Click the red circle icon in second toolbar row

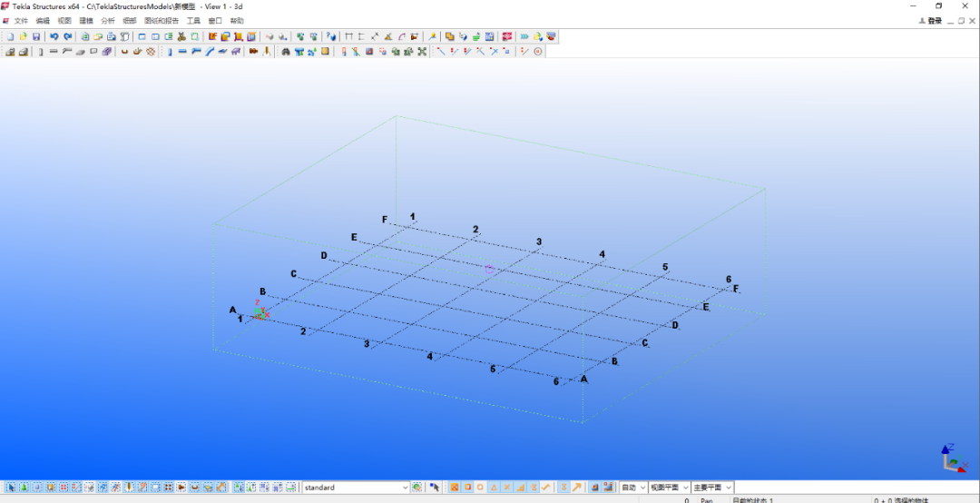coord(538,52)
